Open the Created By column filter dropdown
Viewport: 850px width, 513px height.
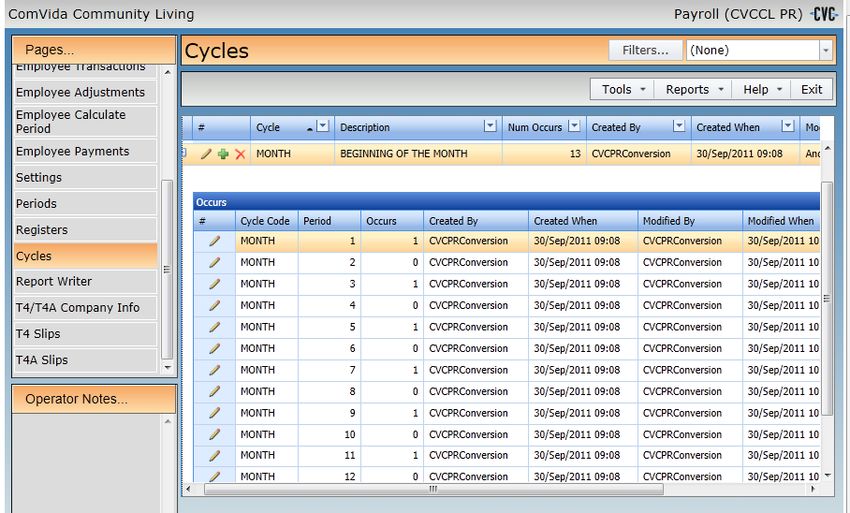pos(679,126)
